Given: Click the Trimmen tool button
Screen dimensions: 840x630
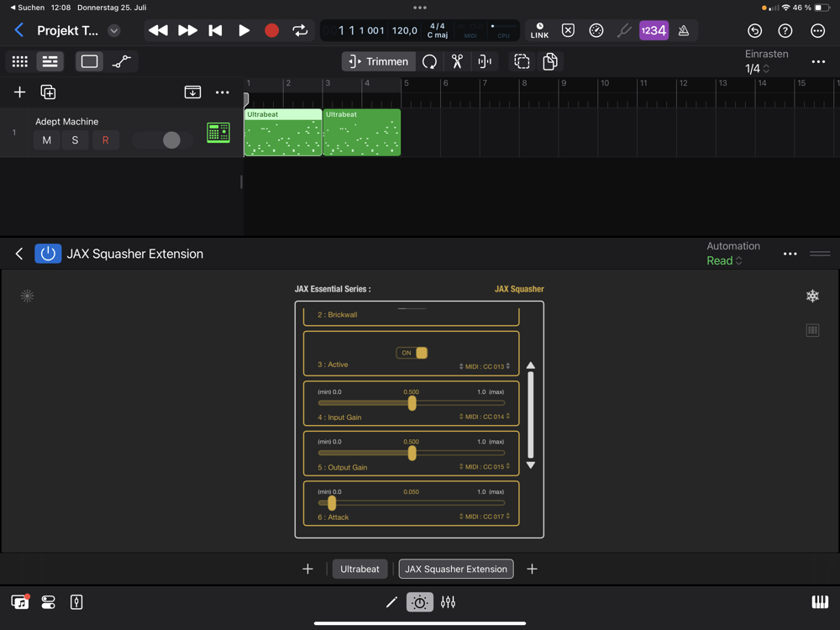Looking at the screenshot, I should click(x=379, y=61).
